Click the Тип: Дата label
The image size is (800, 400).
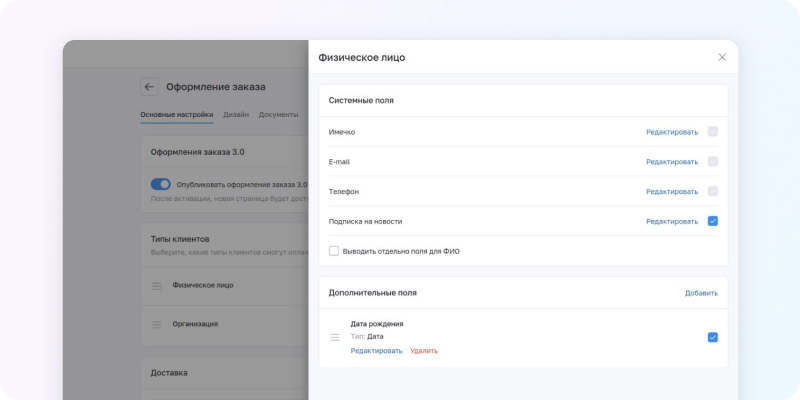pos(366,337)
